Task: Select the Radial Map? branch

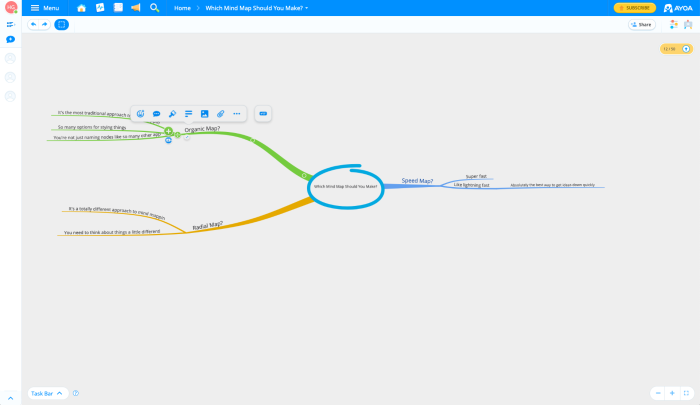Action: pyautogui.click(x=208, y=225)
